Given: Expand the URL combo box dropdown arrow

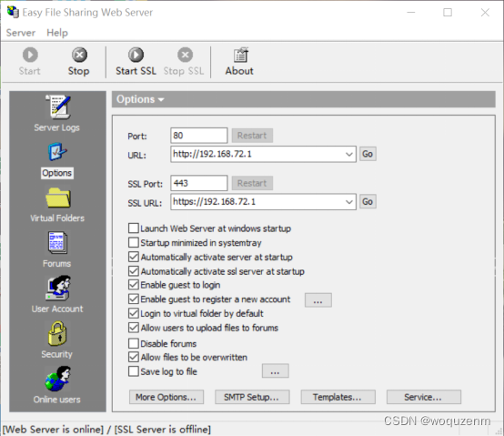Looking at the screenshot, I should click(349, 155).
